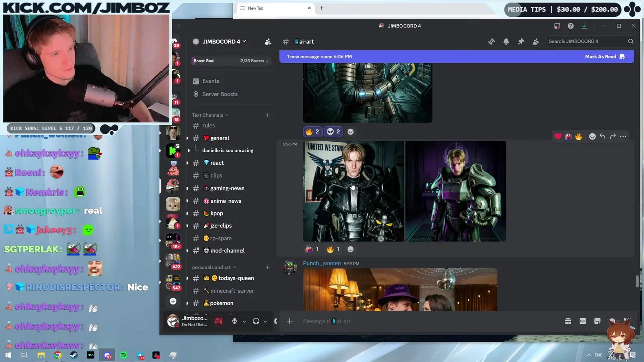Open the rules channel

[x=209, y=125]
